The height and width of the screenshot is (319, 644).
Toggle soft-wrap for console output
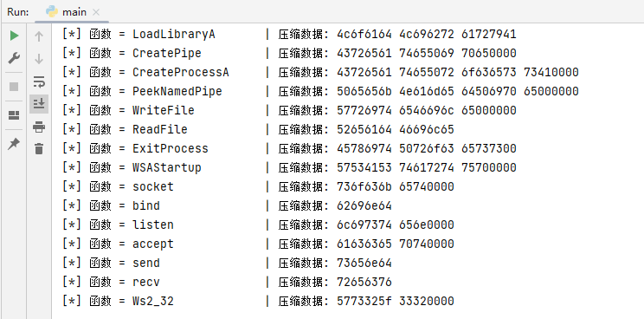click(39, 81)
